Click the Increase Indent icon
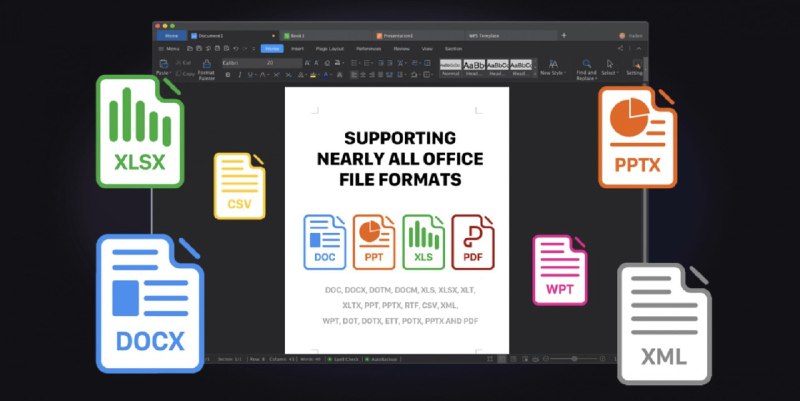This screenshot has width=800, height=401. pyautogui.click(x=389, y=63)
